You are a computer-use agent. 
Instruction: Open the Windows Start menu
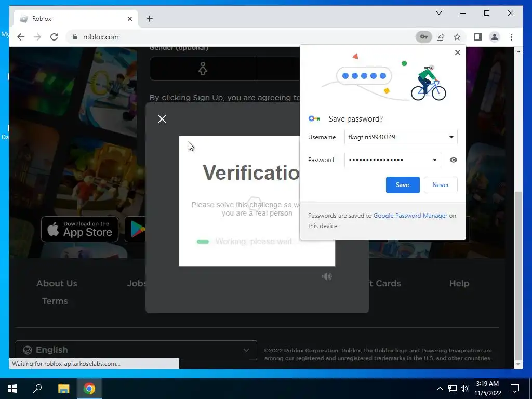click(x=12, y=389)
